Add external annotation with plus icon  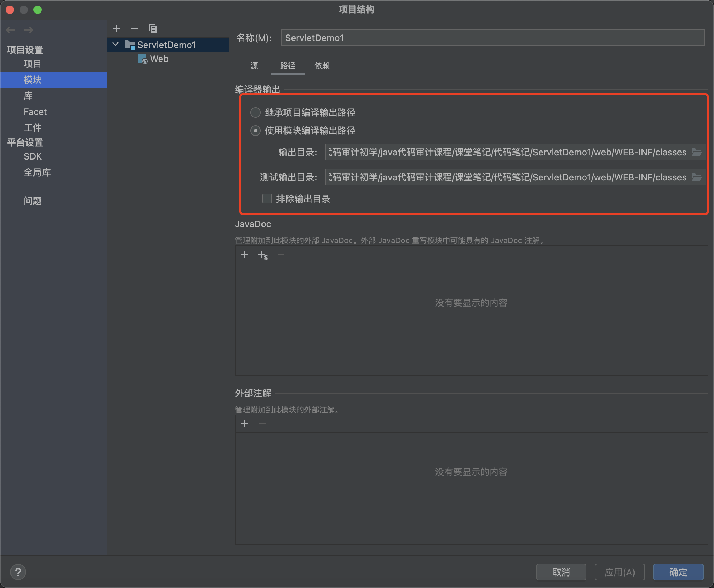(x=245, y=424)
